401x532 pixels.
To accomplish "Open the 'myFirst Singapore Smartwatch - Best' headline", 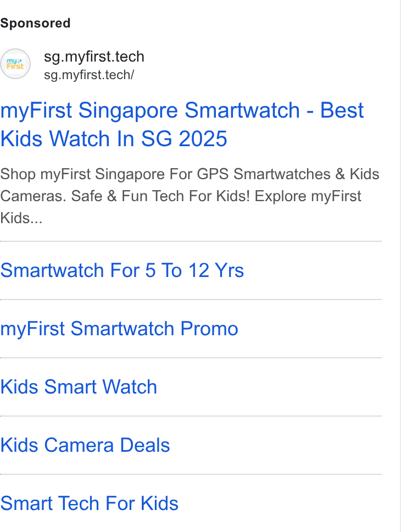I will point(182,110).
